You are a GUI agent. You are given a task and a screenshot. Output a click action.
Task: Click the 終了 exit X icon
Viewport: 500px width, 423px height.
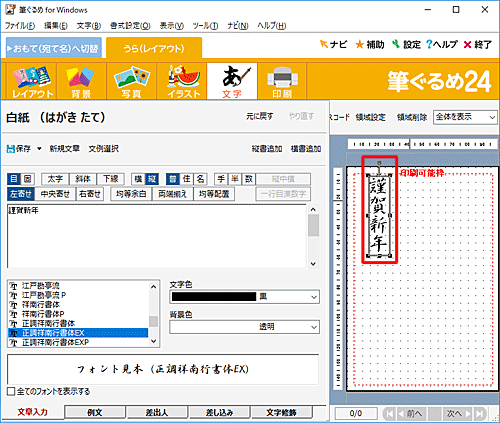[x=468, y=44]
